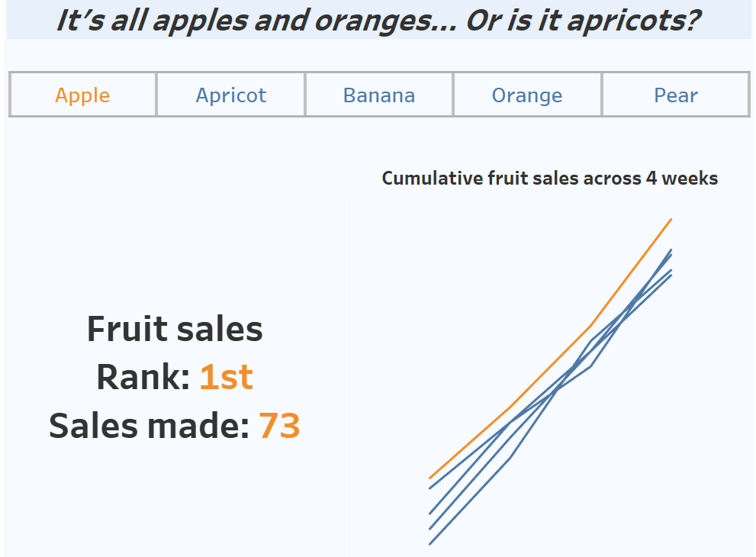
Task: Click the starting point of the orange line
Action: coord(430,478)
